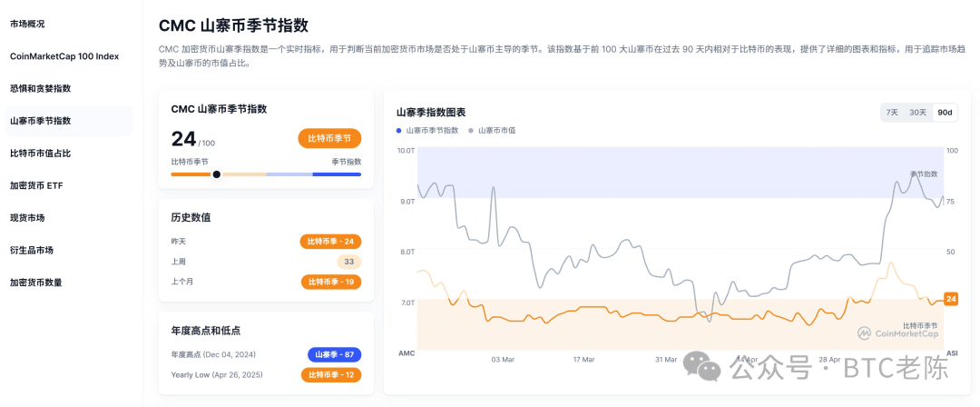Open 比特币市值占比 sidebar entry

[x=41, y=154]
